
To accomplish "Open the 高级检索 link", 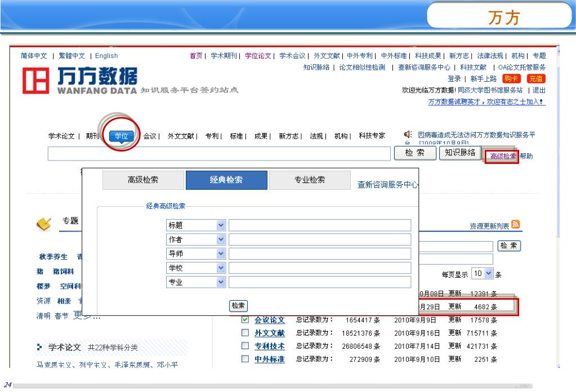I will pos(503,157).
